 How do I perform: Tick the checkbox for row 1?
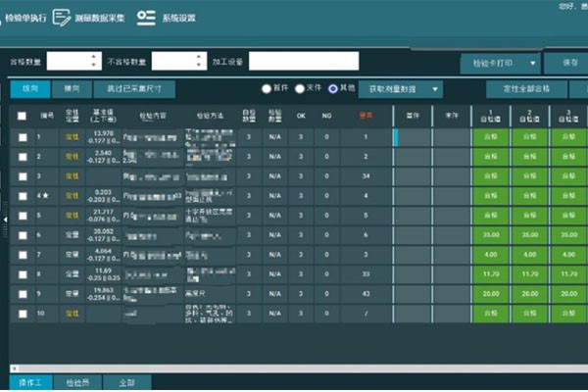[x=23, y=137]
